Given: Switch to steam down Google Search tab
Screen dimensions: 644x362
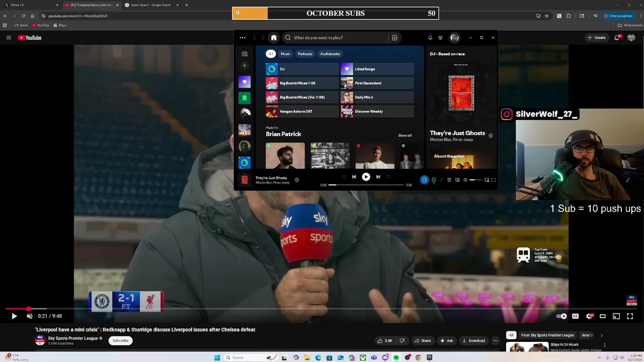Looking at the screenshot, I should 151,5.
